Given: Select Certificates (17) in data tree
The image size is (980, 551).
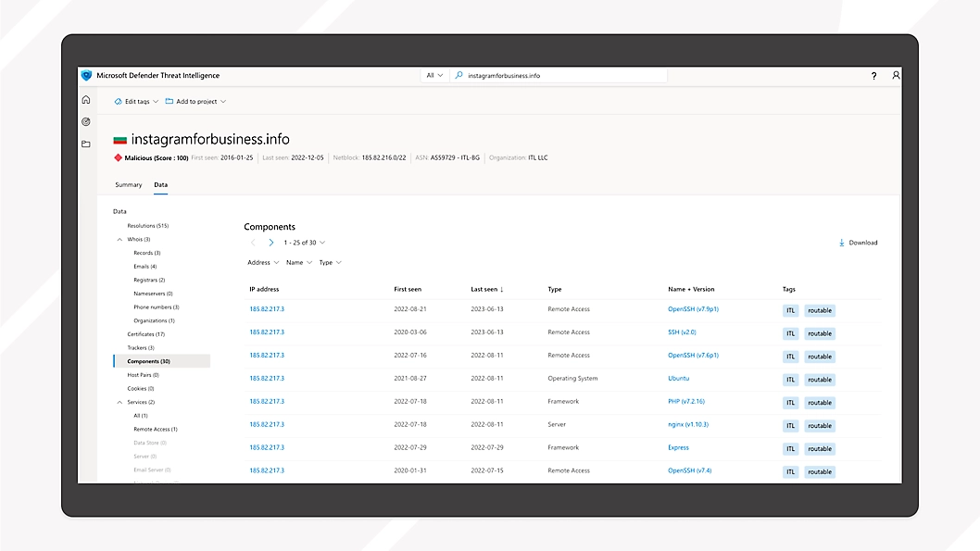Looking at the screenshot, I should pyautogui.click(x=145, y=334).
